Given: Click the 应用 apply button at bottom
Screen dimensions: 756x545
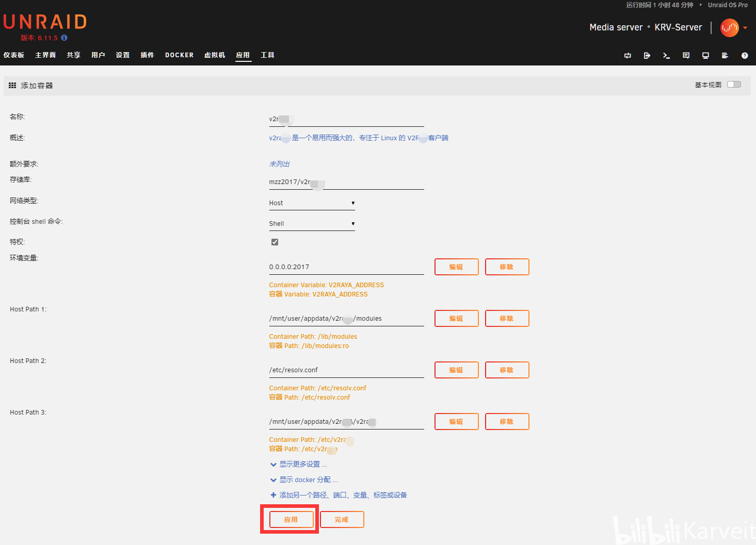Looking at the screenshot, I should click(x=291, y=520).
